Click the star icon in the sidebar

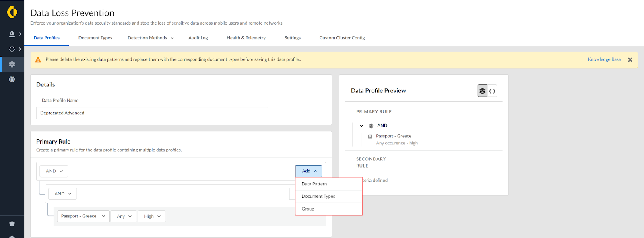click(12, 224)
